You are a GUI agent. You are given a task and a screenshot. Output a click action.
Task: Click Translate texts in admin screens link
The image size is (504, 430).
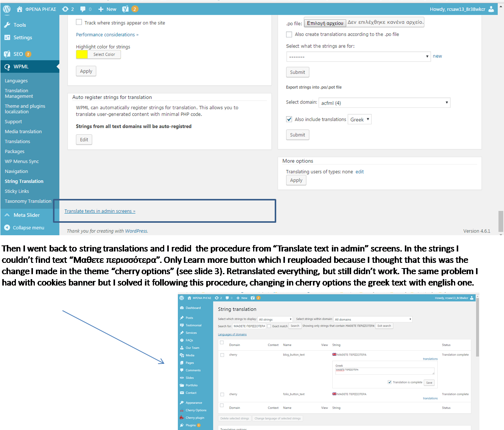(x=100, y=211)
